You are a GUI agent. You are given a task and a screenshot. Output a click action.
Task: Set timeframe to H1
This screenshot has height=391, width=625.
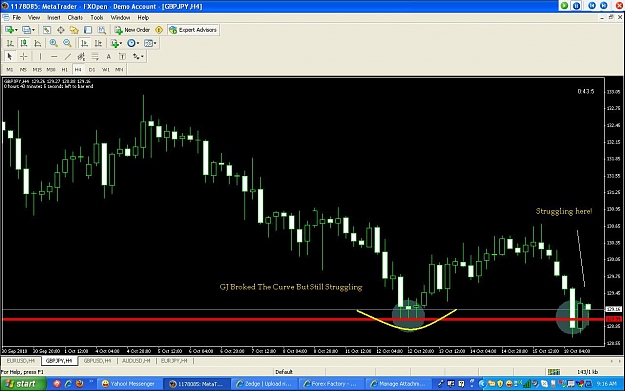65,70
